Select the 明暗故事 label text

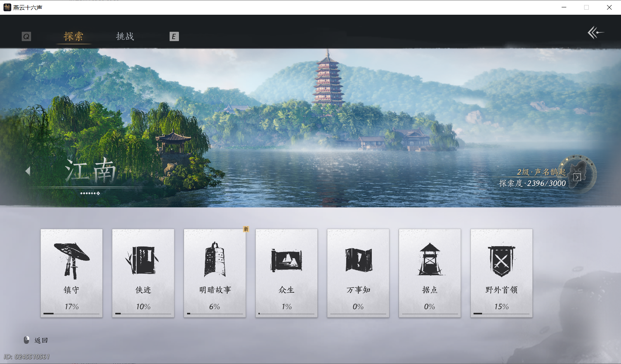coord(215,290)
